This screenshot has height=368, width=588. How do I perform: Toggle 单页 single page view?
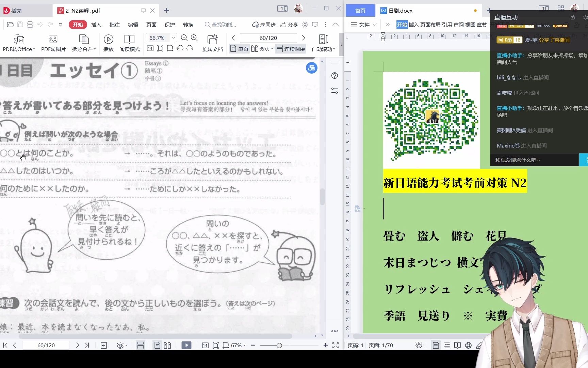pos(240,49)
